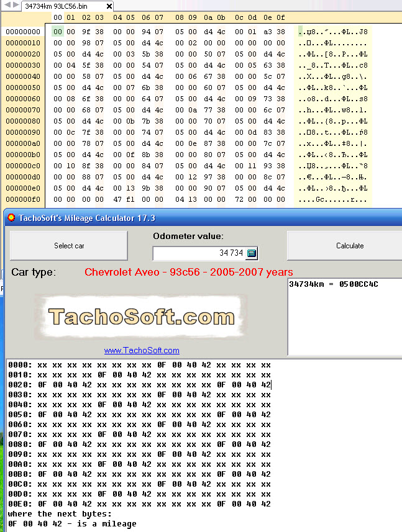Viewport: 402px width, 532px height.
Task: Open the calculator icon in Odometer field
Action: click(x=251, y=253)
